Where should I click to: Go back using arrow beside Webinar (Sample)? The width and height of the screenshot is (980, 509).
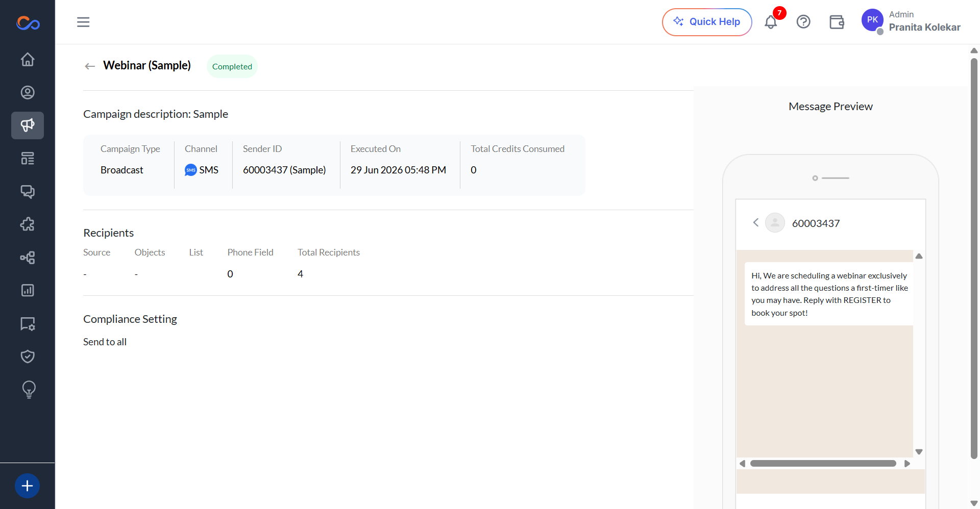point(90,66)
